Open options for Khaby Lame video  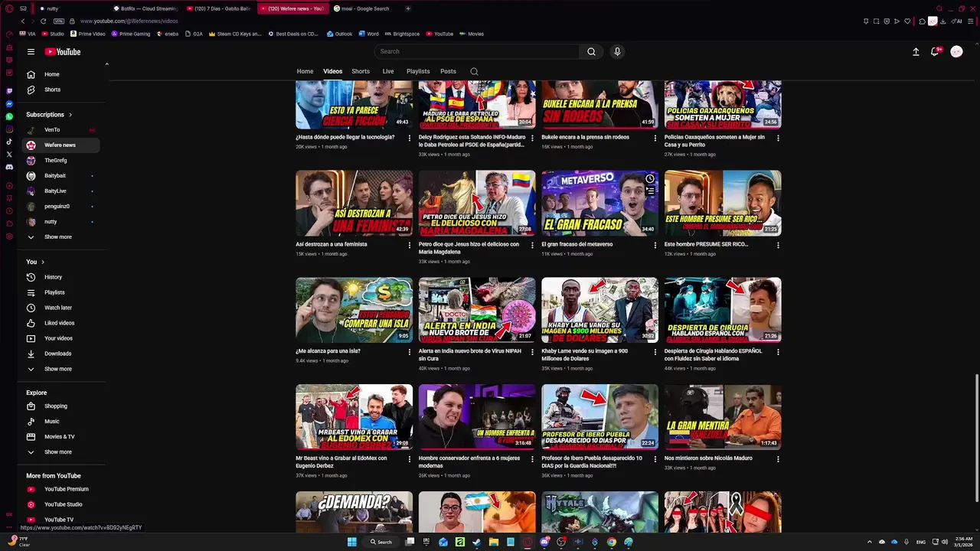point(655,353)
